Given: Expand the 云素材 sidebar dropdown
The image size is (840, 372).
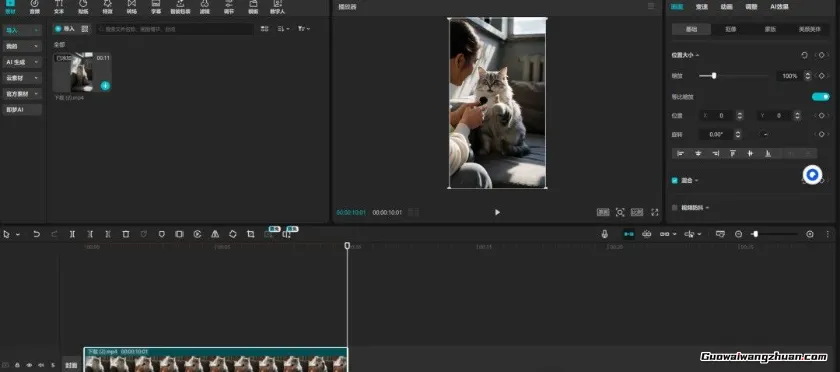Looking at the screenshot, I should (x=22, y=78).
